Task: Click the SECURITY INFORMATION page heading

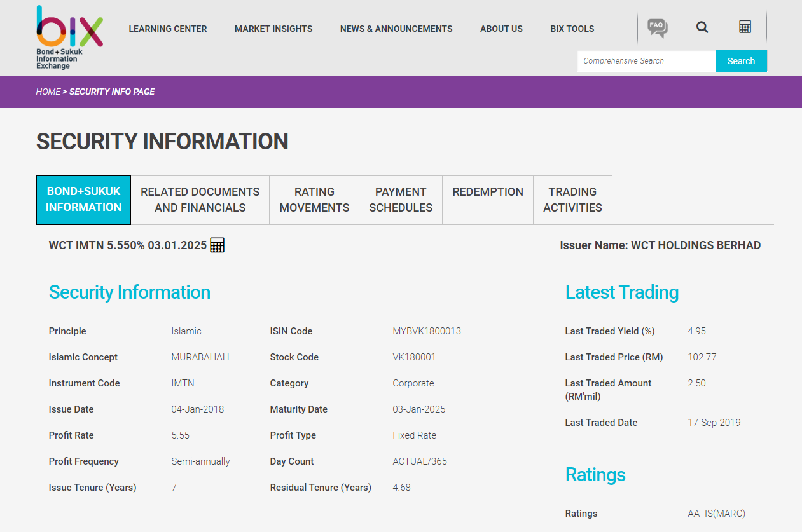Action: point(162,141)
